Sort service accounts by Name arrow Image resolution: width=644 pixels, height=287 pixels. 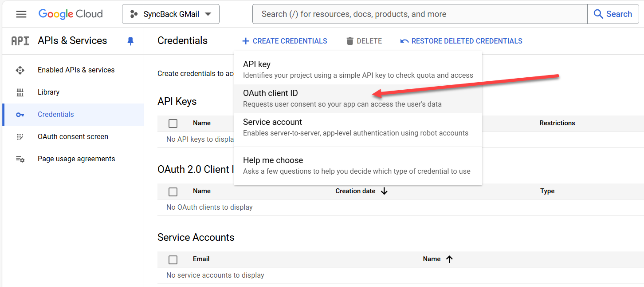click(x=449, y=259)
